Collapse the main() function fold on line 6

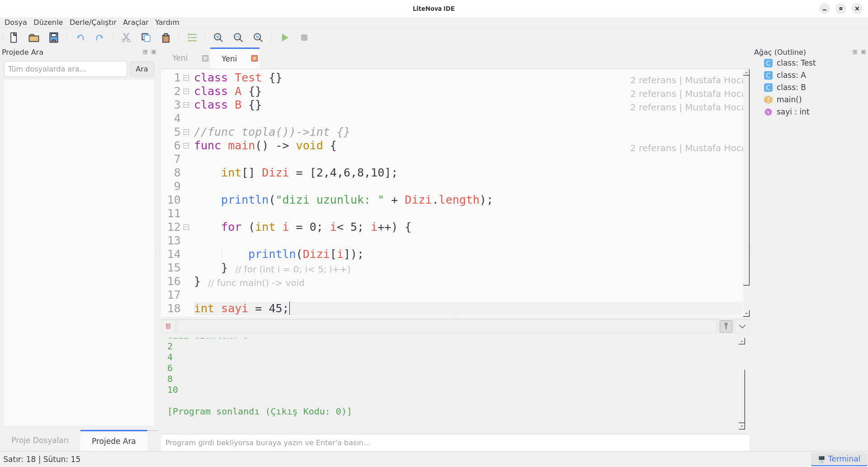pyautogui.click(x=186, y=146)
